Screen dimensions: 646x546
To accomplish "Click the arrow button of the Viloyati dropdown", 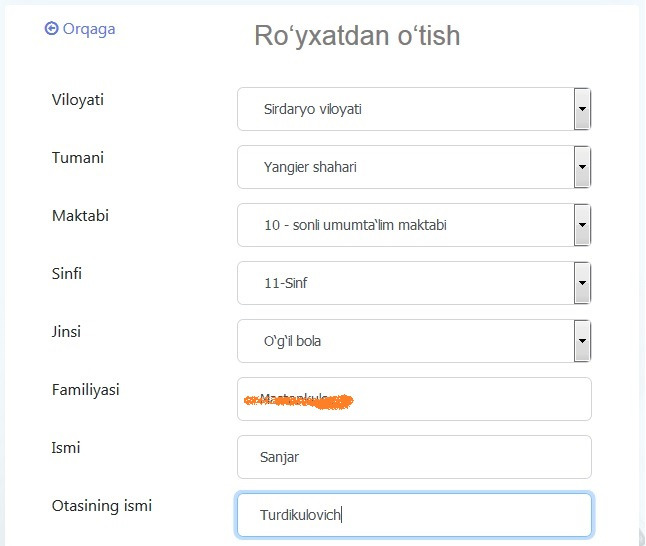I will coord(582,109).
